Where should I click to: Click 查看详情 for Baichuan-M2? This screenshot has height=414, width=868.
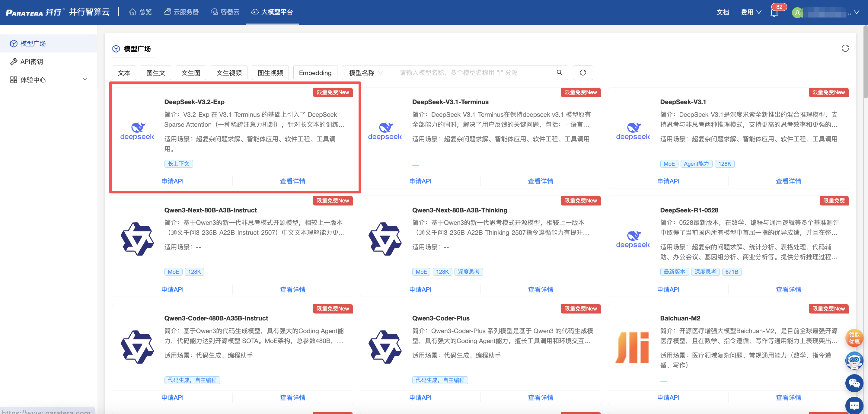click(x=788, y=397)
